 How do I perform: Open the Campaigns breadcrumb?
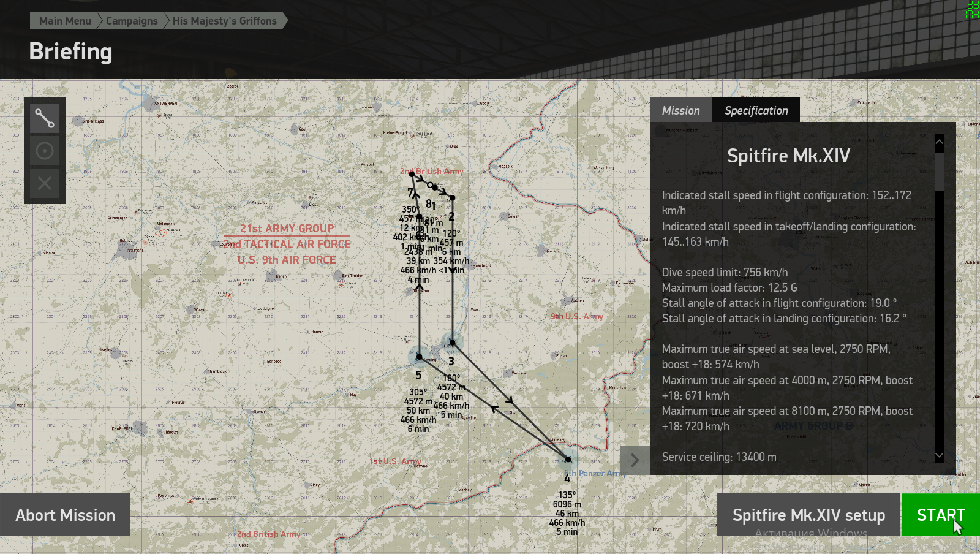click(132, 21)
